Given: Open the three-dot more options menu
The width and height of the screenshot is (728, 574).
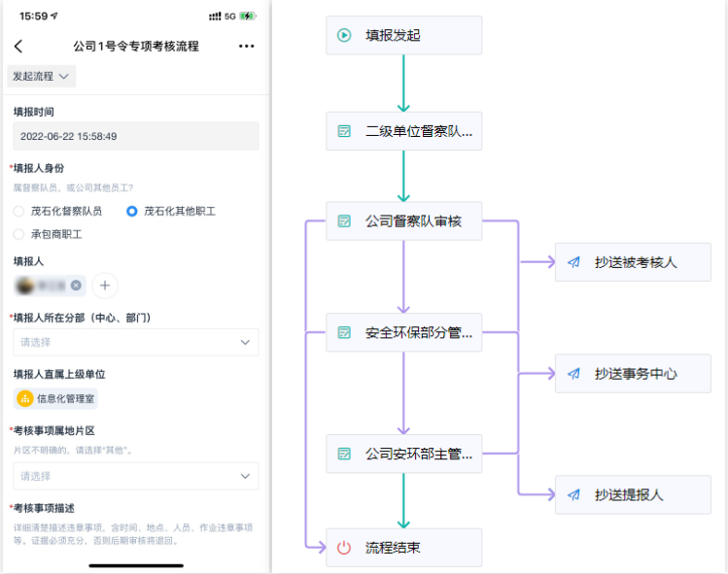Looking at the screenshot, I should point(247,47).
